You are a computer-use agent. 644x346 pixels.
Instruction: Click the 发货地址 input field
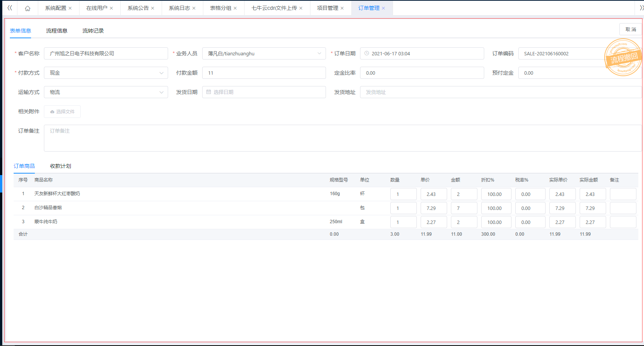click(x=500, y=92)
